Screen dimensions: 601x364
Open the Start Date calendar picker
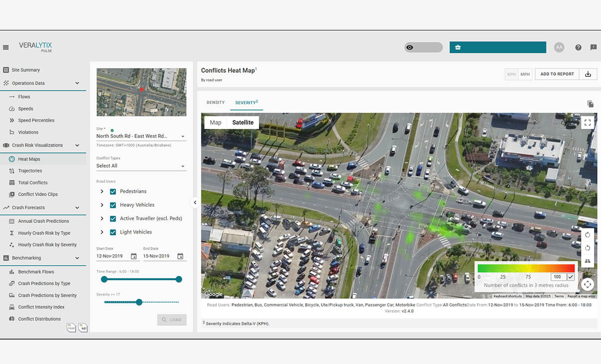pyautogui.click(x=133, y=255)
